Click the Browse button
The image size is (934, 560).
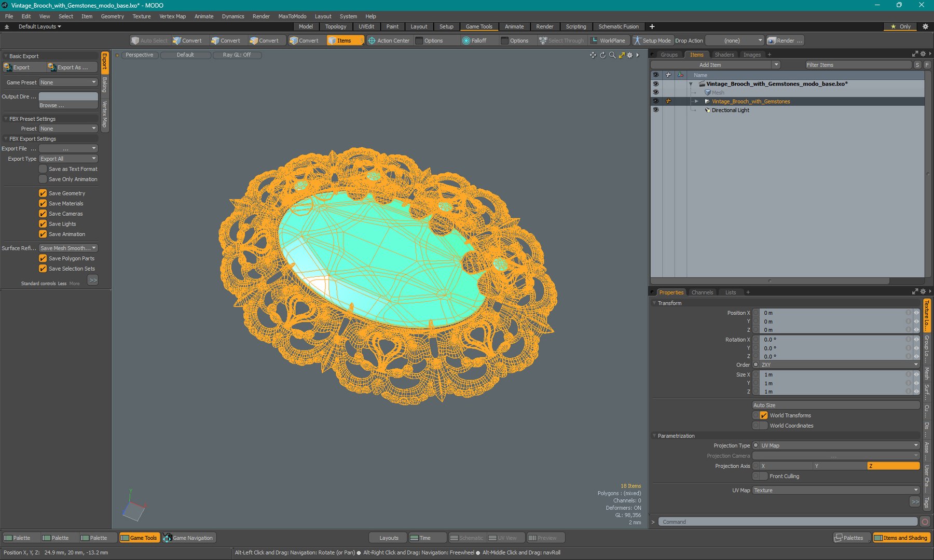[x=68, y=105]
